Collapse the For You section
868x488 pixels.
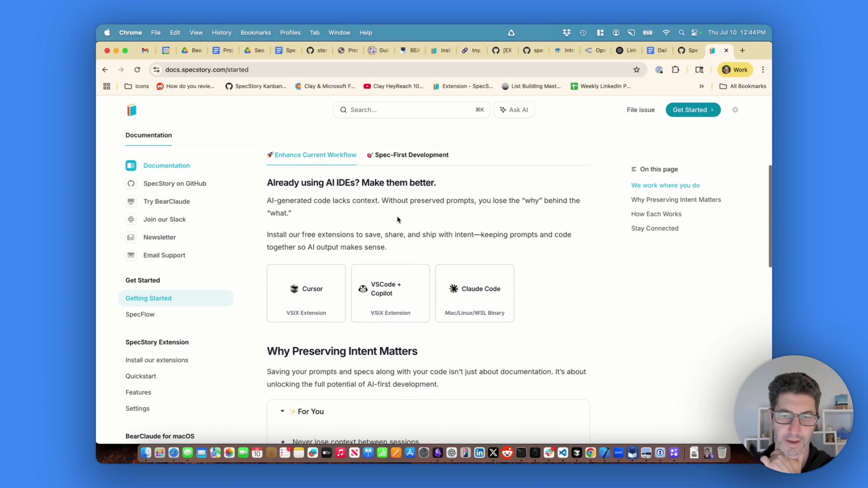283,411
